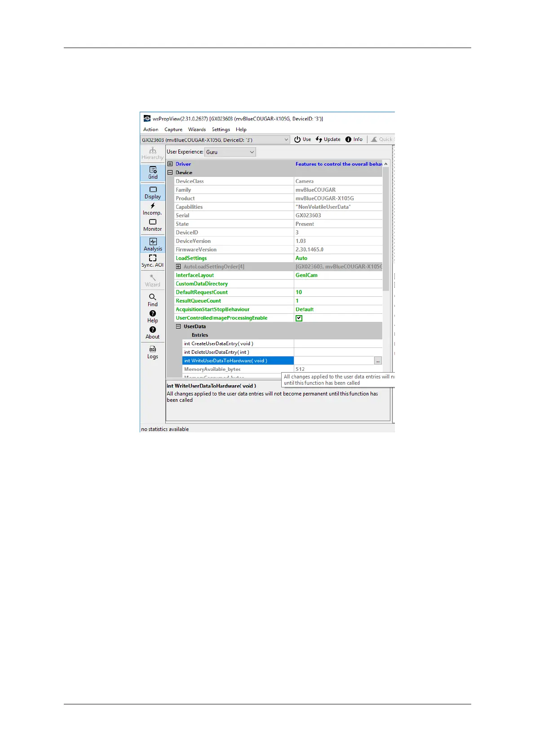535x756 pixels.
Task: Click the Use power toolbar button
Action: point(303,139)
